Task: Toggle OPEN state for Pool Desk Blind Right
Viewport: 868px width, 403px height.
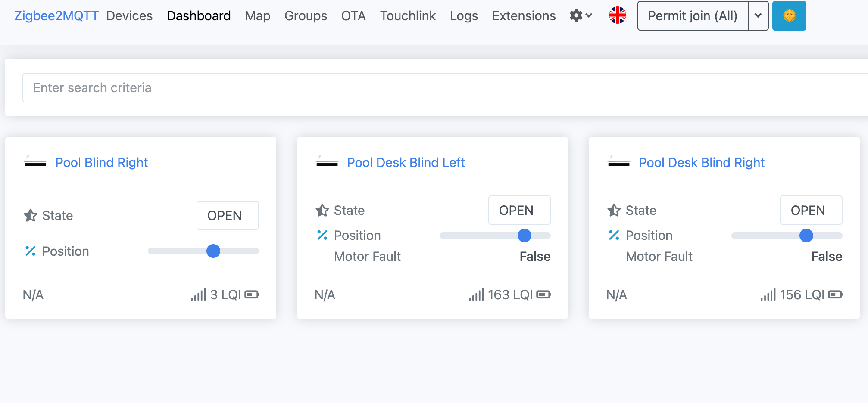Action: coord(811,210)
